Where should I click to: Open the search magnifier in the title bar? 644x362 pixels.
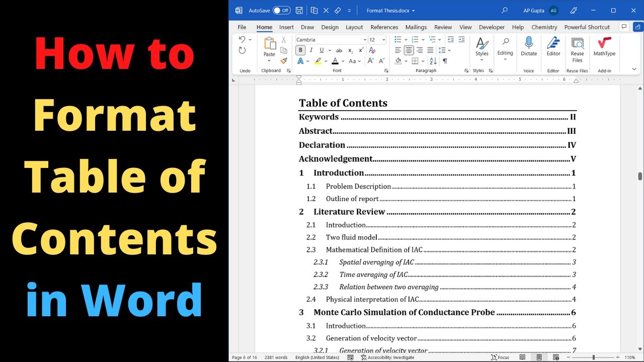505,10
